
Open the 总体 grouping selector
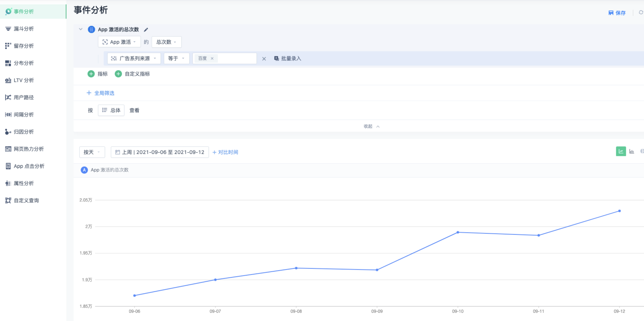click(111, 110)
